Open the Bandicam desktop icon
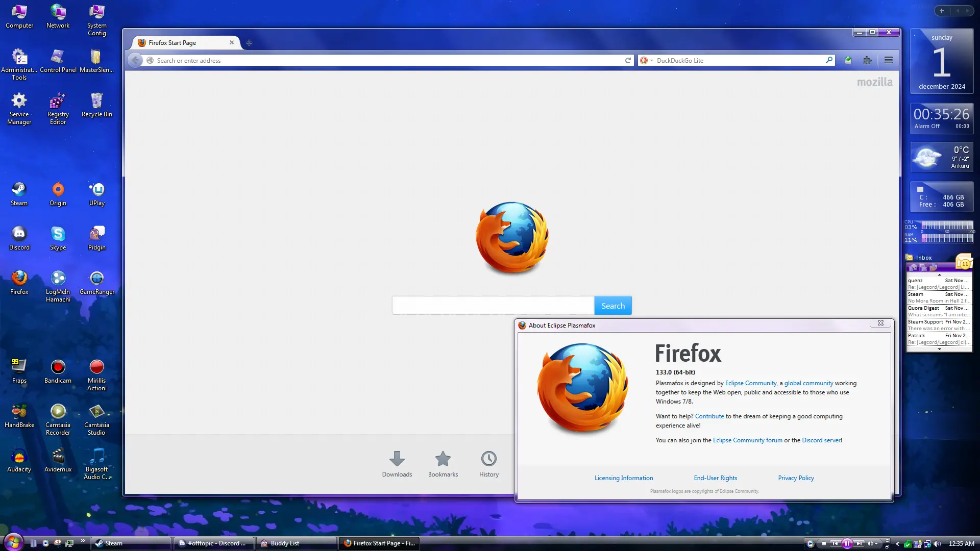The image size is (980, 551). pyautogui.click(x=58, y=371)
